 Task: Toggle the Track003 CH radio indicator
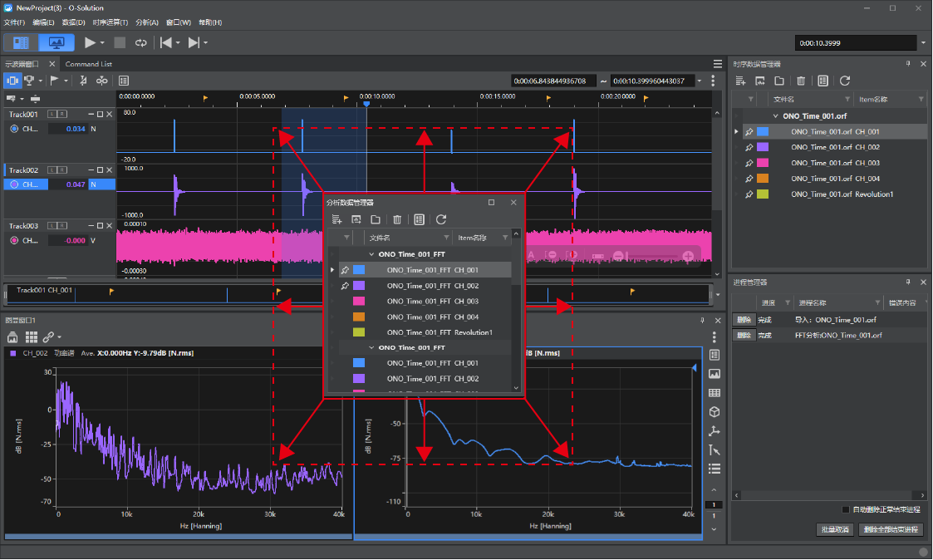(x=14, y=240)
